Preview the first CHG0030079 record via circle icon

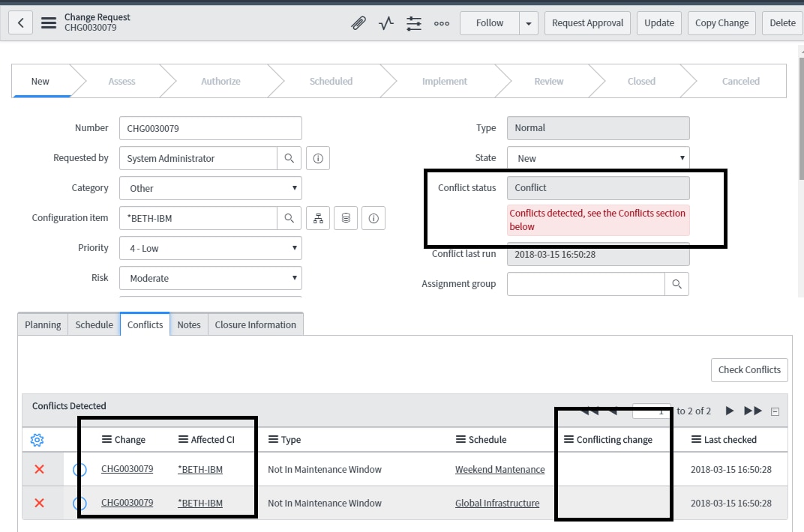[79, 469]
